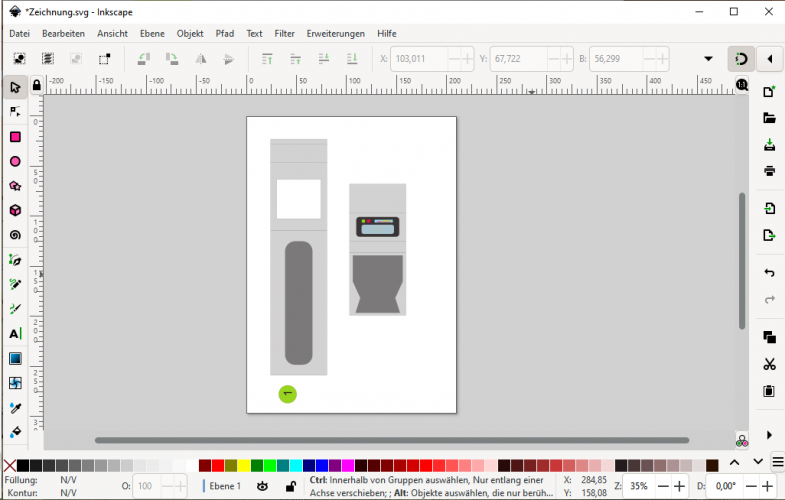The height and width of the screenshot is (500, 785).
Task: Flip selection vertically
Action: (x=229, y=59)
